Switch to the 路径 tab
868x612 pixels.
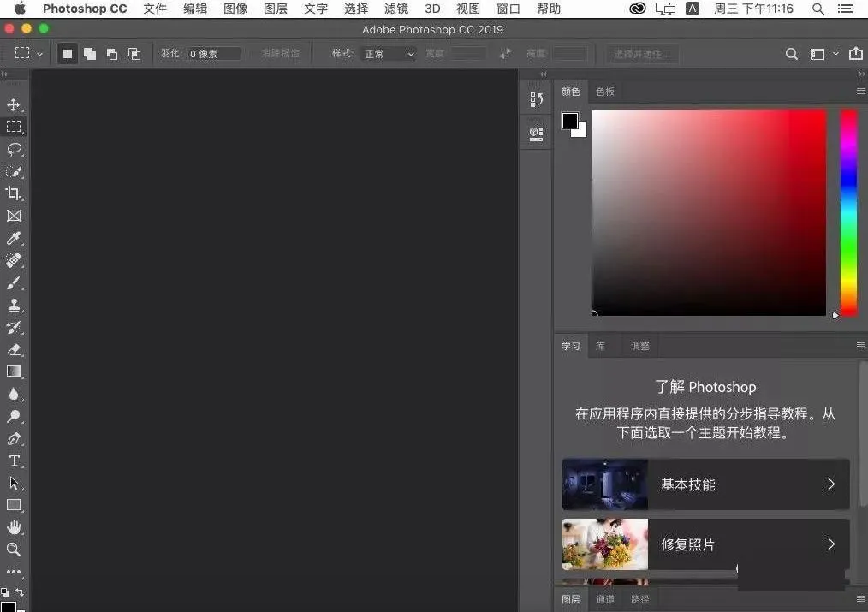(x=640, y=598)
